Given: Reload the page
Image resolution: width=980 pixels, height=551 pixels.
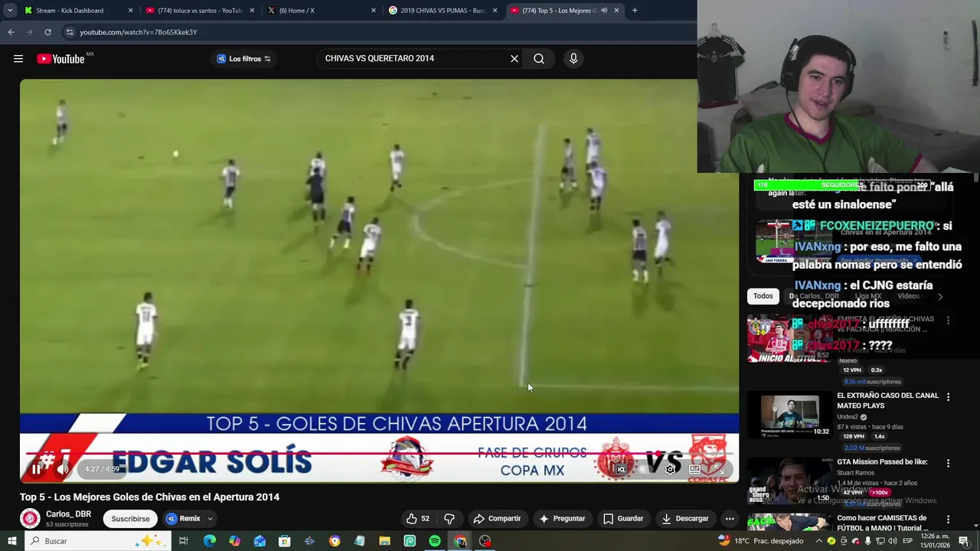Looking at the screenshot, I should click(x=47, y=32).
